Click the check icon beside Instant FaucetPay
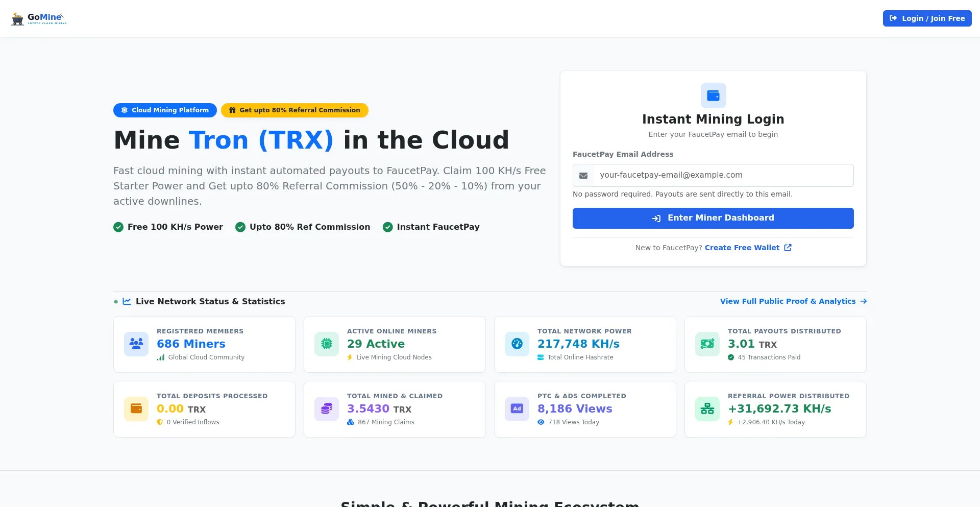Screen dimensions: 980x507 (x=388, y=227)
